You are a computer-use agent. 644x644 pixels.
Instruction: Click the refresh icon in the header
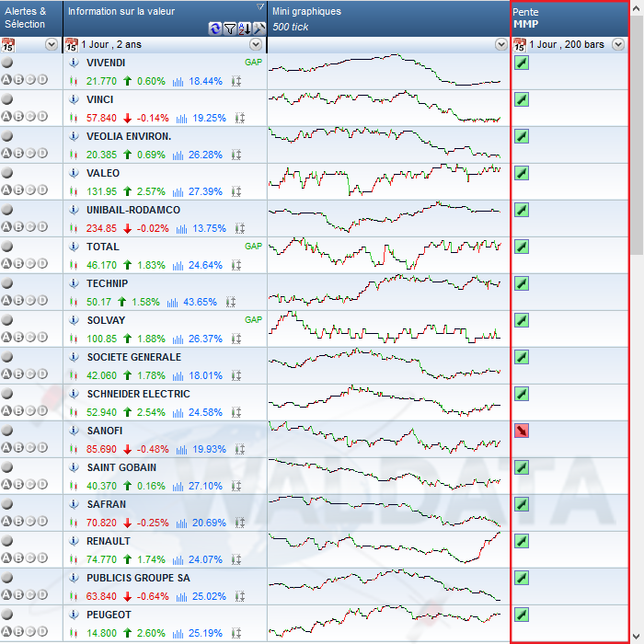coord(214,29)
